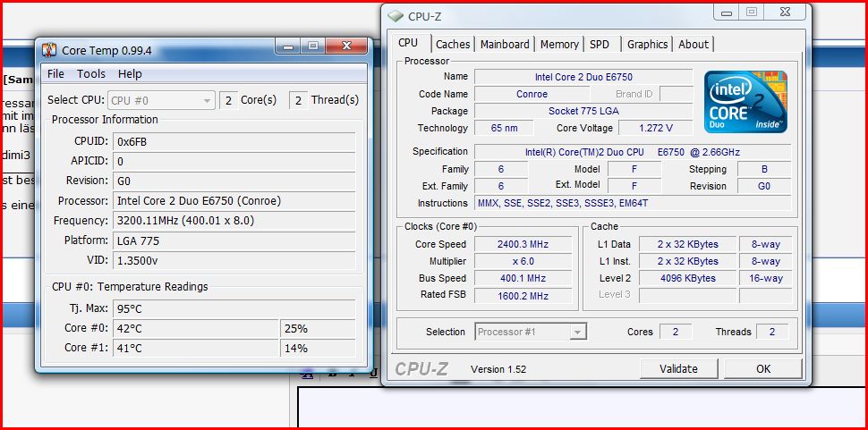Click the VID value 1.3500v
The height and width of the screenshot is (430, 868).
[x=234, y=260]
